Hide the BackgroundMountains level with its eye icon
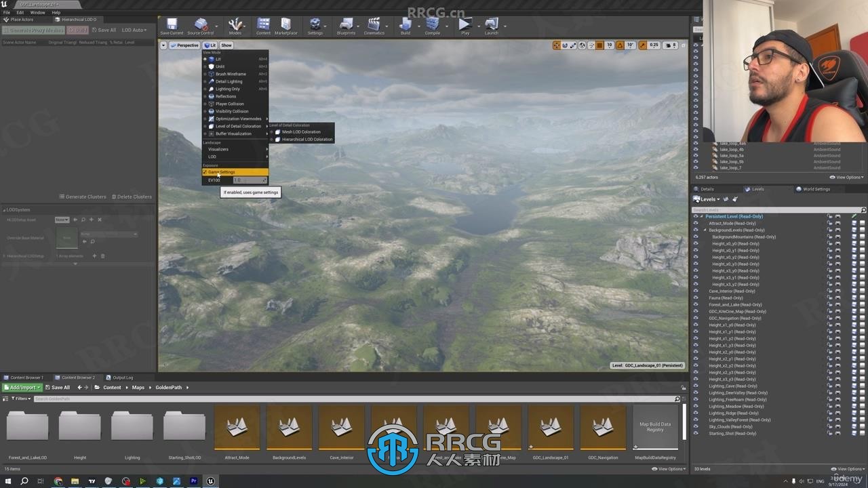868x488 pixels. [x=696, y=237]
